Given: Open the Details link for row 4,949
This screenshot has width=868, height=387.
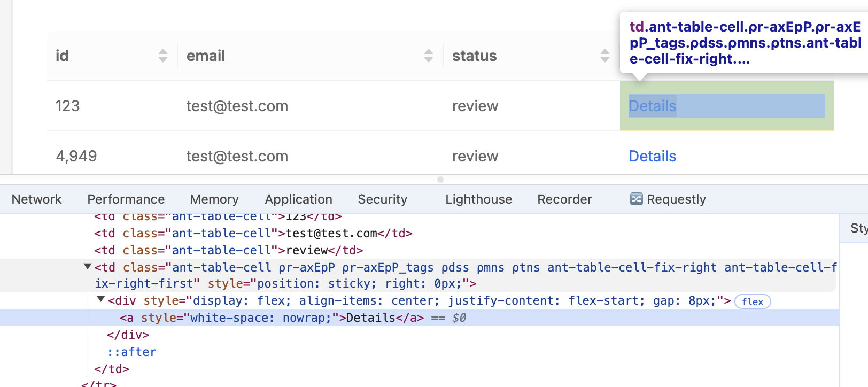Looking at the screenshot, I should [x=652, y=156].
